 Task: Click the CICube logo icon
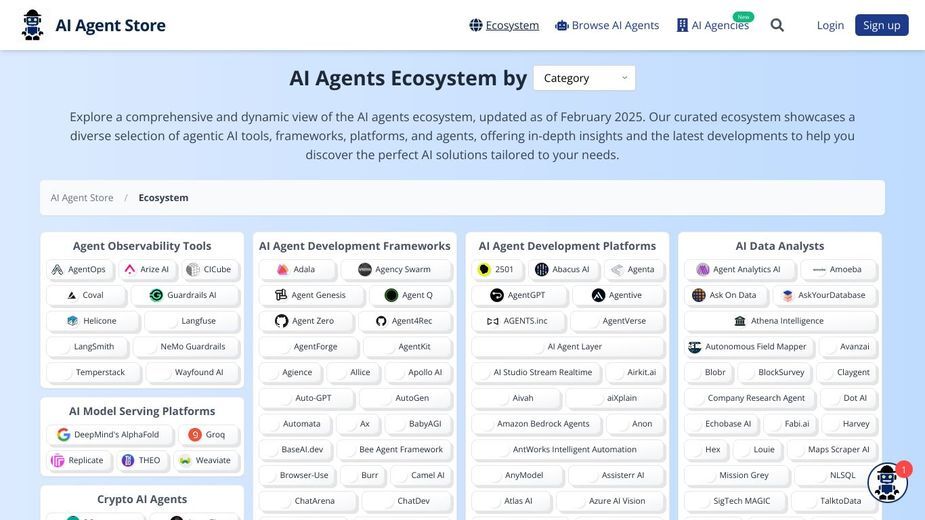click(x=192, y=270)
